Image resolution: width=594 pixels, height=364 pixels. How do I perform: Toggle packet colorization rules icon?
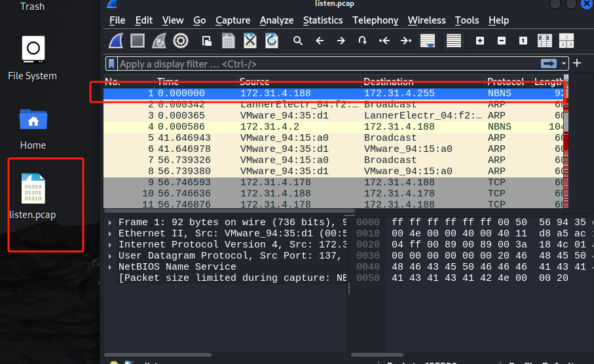[x=453, y=41]
